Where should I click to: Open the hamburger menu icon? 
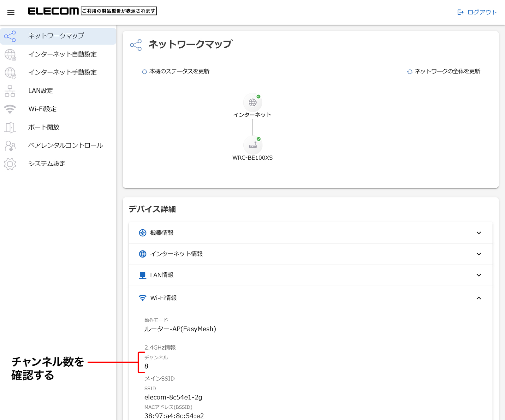tap(11, 13)
